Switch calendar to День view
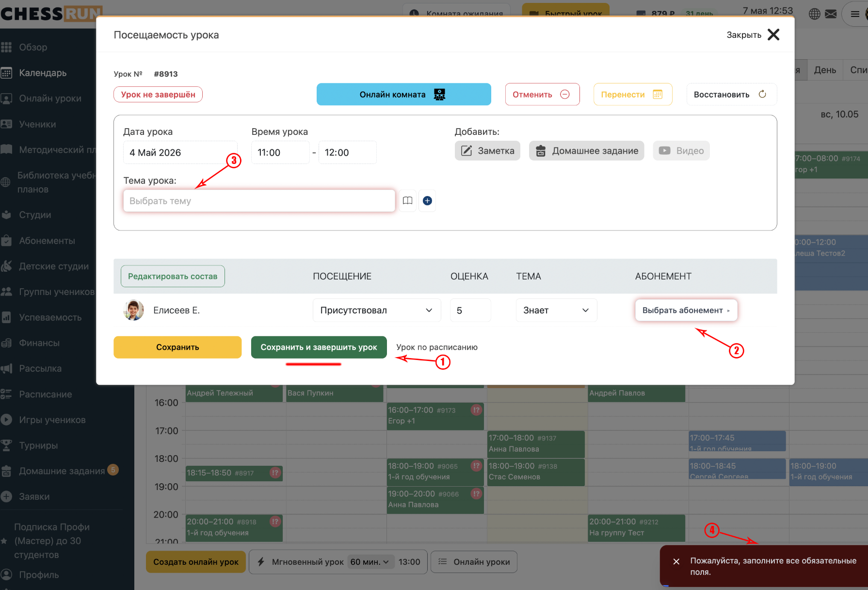 (825, 70)
